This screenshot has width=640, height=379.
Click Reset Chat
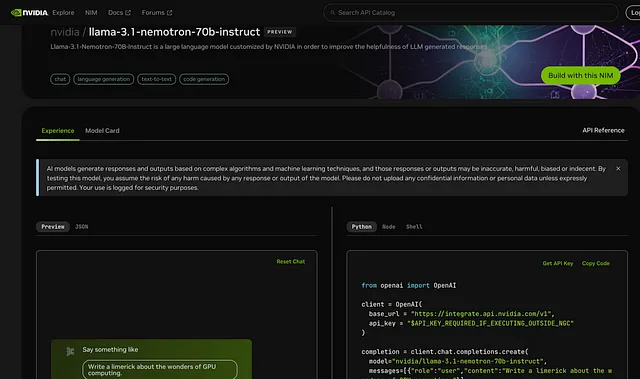point(291,262)
